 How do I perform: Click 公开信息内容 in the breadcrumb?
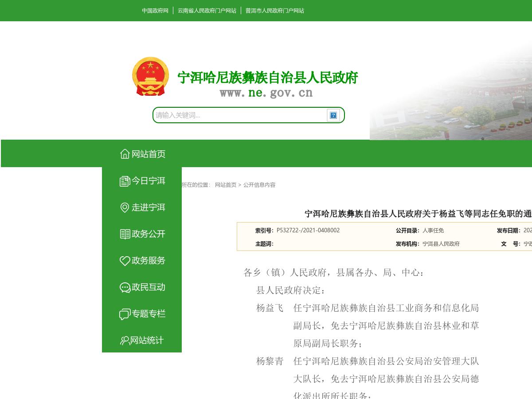[x=259, y=185]
